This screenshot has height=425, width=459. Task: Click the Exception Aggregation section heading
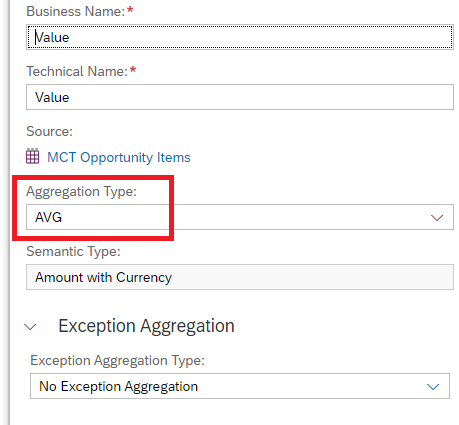click(x=146, y=326)
